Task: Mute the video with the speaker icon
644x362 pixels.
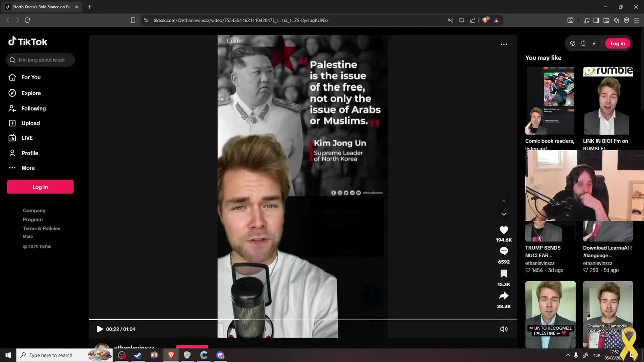Action: [504, 329]
